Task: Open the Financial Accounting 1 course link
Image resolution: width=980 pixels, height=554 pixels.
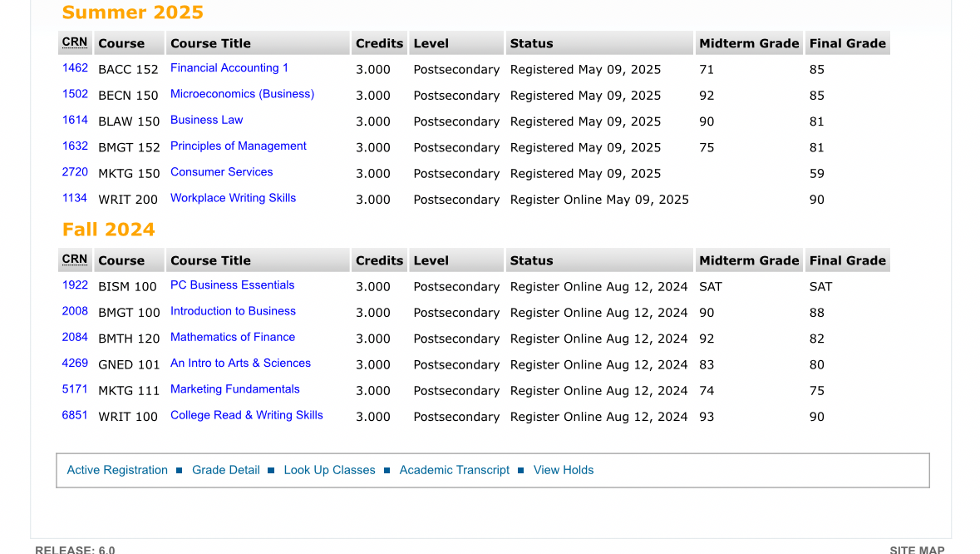Action: coord(229,68)
